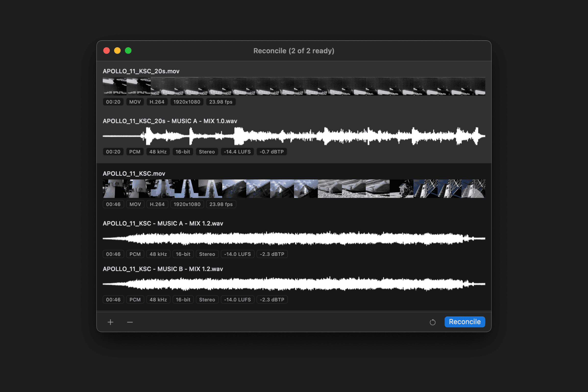Click a filmstrip thumbnail in APOLLO_11_KSC.mov
This screenshot has width=588, height=392.
coord(250,188)
